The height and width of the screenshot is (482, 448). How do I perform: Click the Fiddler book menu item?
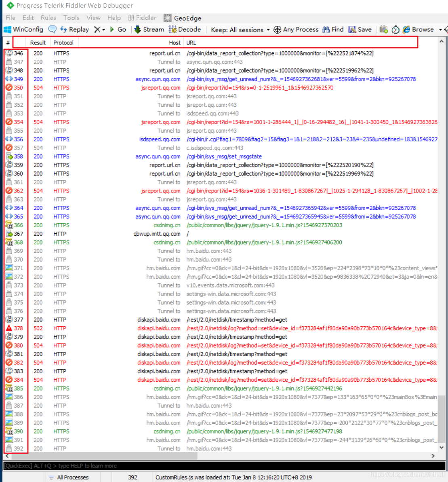pos(142,18)
